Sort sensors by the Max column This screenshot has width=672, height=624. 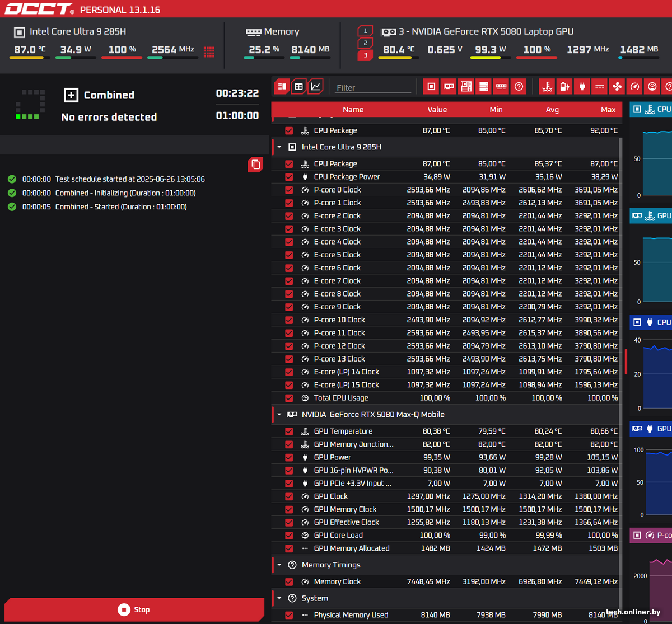coord(609,110)
